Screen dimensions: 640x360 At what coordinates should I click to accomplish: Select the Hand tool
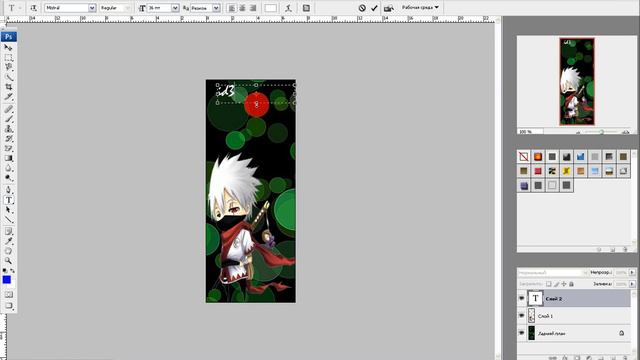point(8,251)
